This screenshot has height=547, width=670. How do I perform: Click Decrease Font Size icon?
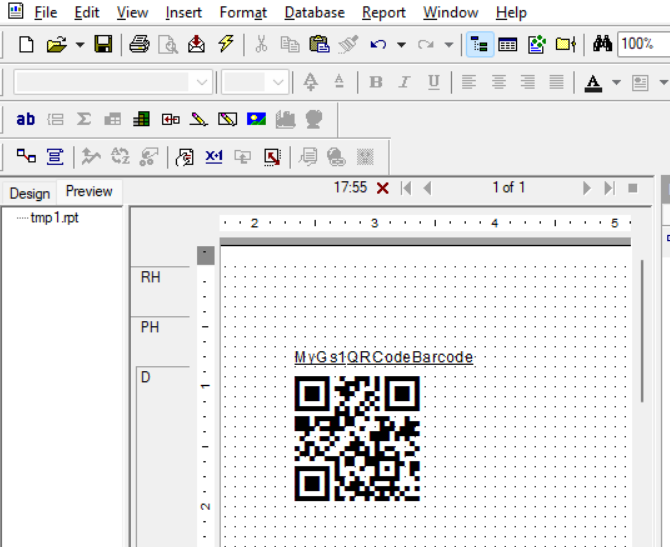[339, 82]
